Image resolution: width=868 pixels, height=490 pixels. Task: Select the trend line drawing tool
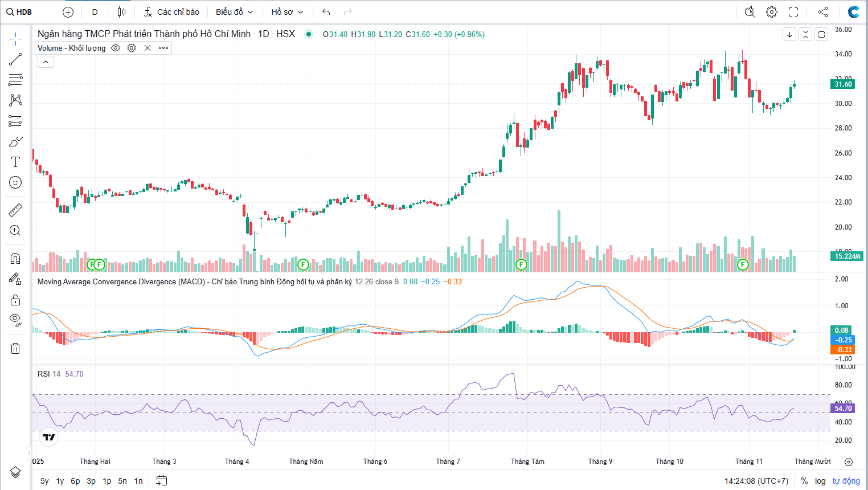[15, 59]
